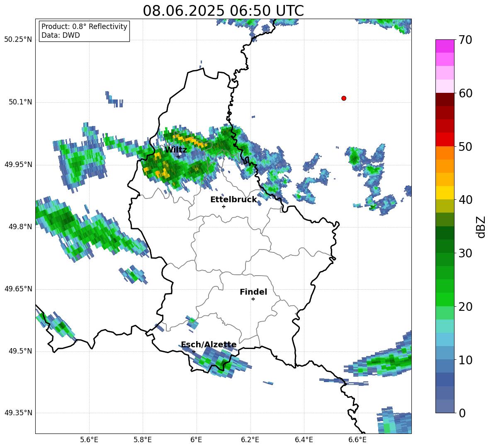Viewport: 491px width, 448px height.
Task: Click the title 08.06.2025 06:50 UTC
Action: click(x=223, y=11)
